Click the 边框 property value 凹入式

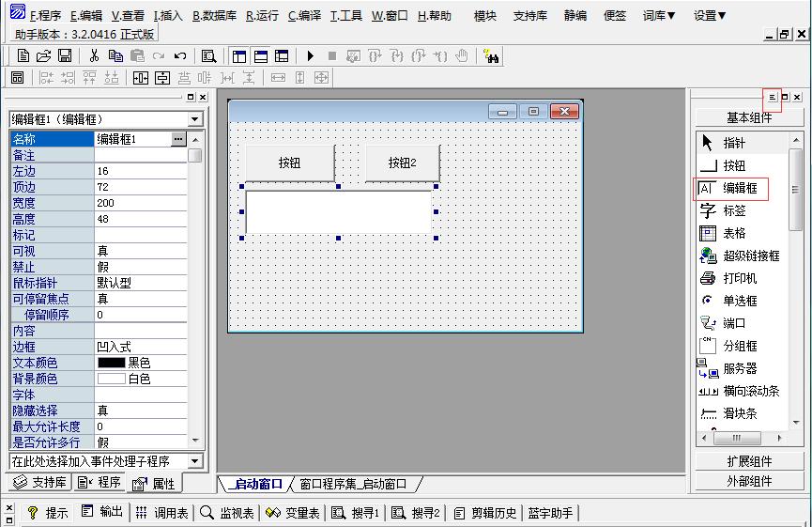(x=140, y=347)
